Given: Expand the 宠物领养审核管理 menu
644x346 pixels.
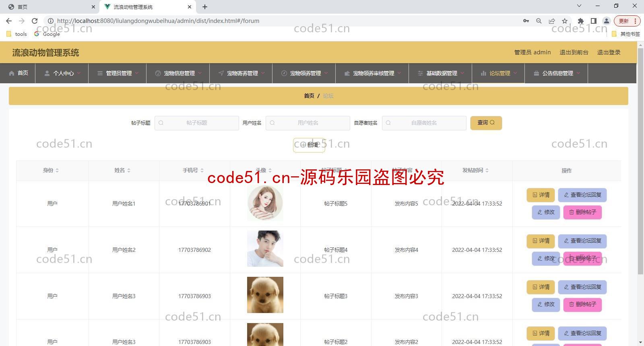Looking at the screenshot, I should click(x=373, y=73).
